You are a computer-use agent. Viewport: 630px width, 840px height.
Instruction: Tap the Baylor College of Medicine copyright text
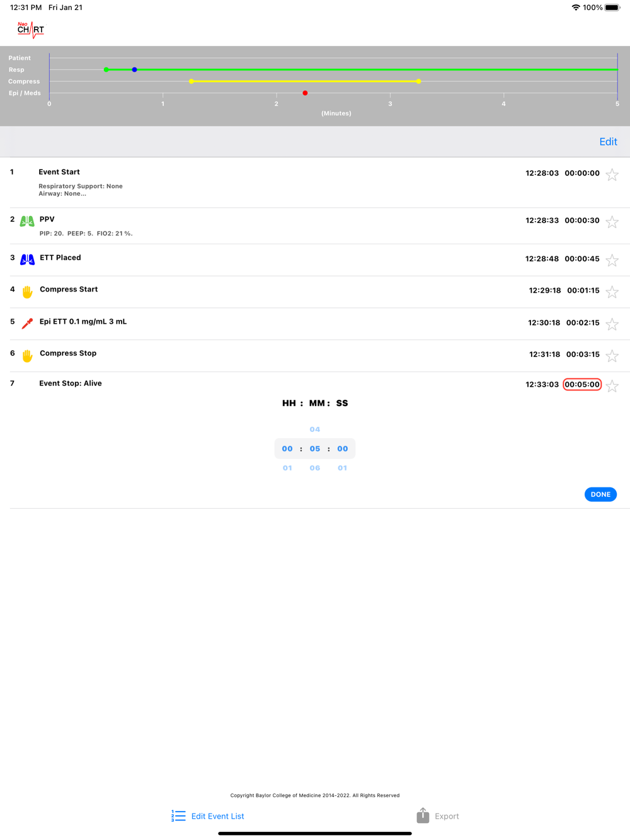coord(315,795)
